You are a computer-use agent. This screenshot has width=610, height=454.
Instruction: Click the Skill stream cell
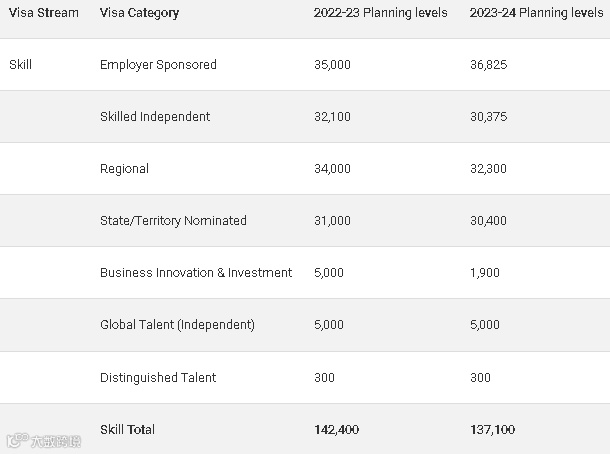[21, 65]
